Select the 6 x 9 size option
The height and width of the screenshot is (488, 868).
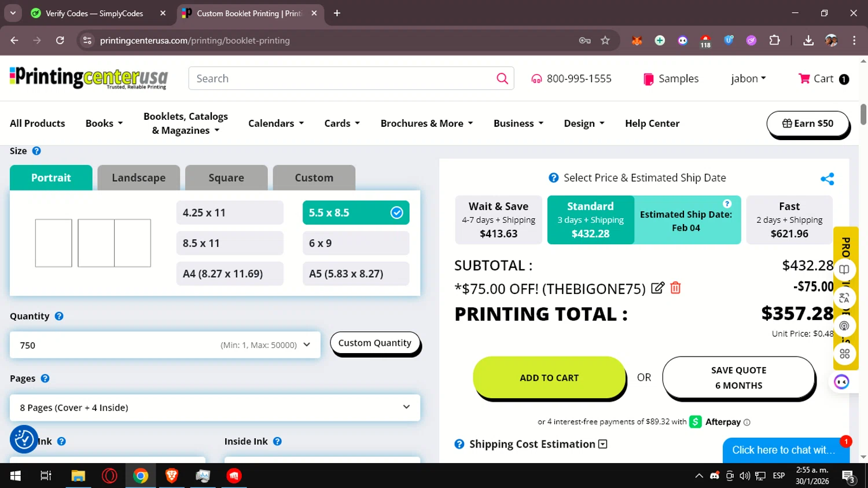coord(356,243)
